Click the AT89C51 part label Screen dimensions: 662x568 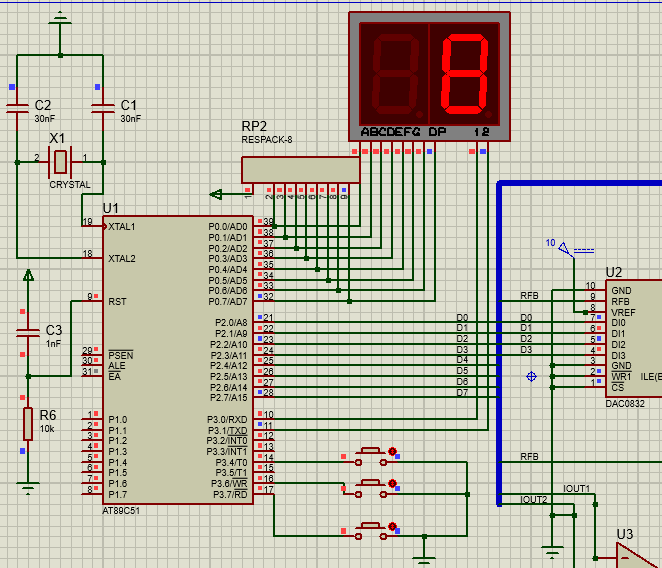coord(121,511)
